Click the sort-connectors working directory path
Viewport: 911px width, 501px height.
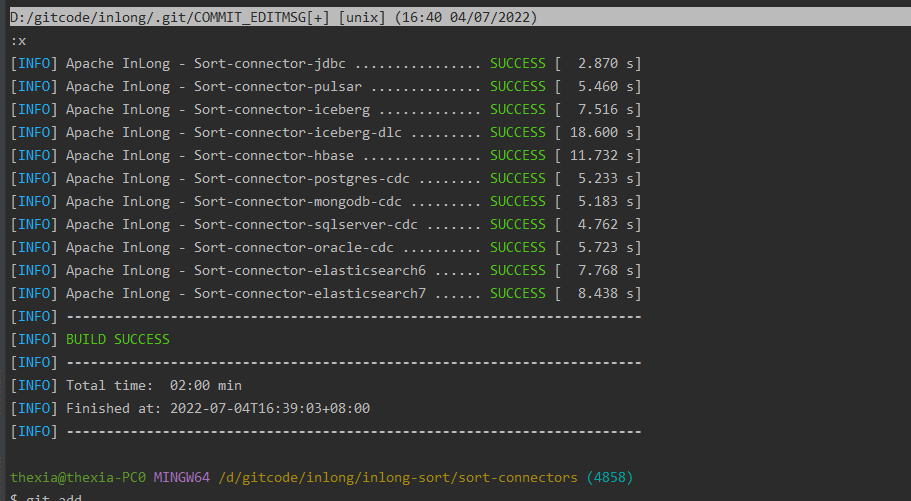(398, 478)
